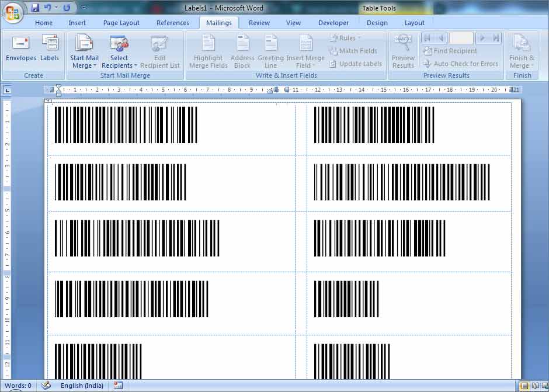The height and width of the screenshot is (392, 549).
Task: Switch to Print Layout view
Action: coord(524,386)
